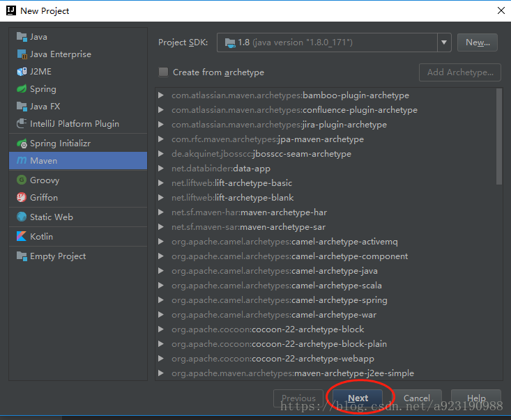Enable Create from archetype checkbox

coord(163,72)
